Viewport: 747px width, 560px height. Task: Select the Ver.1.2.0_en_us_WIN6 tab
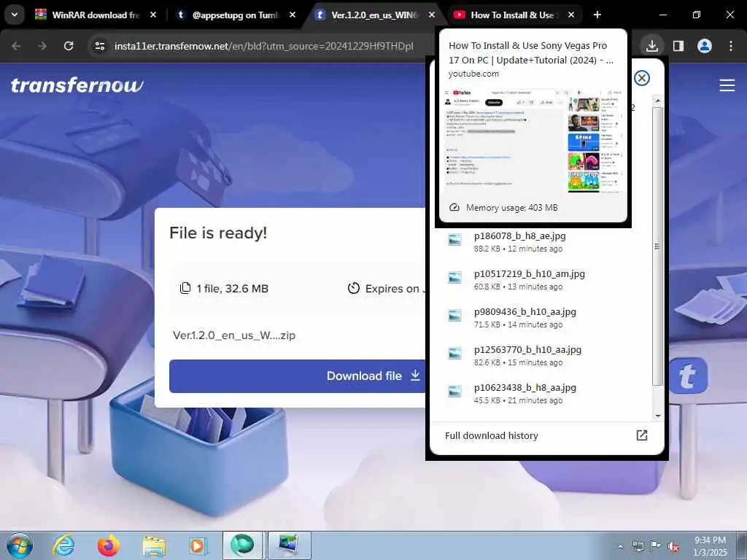tap(374, 15)
